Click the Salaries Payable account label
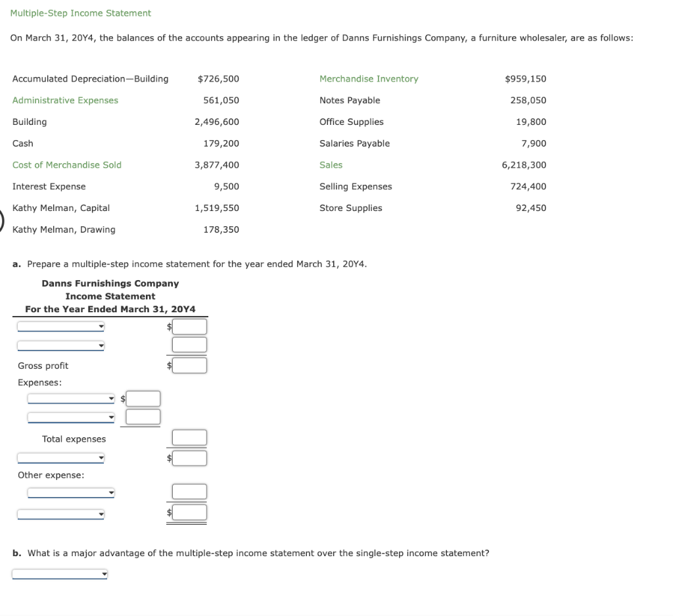673x616 pixels. click(x=354, y=143)
